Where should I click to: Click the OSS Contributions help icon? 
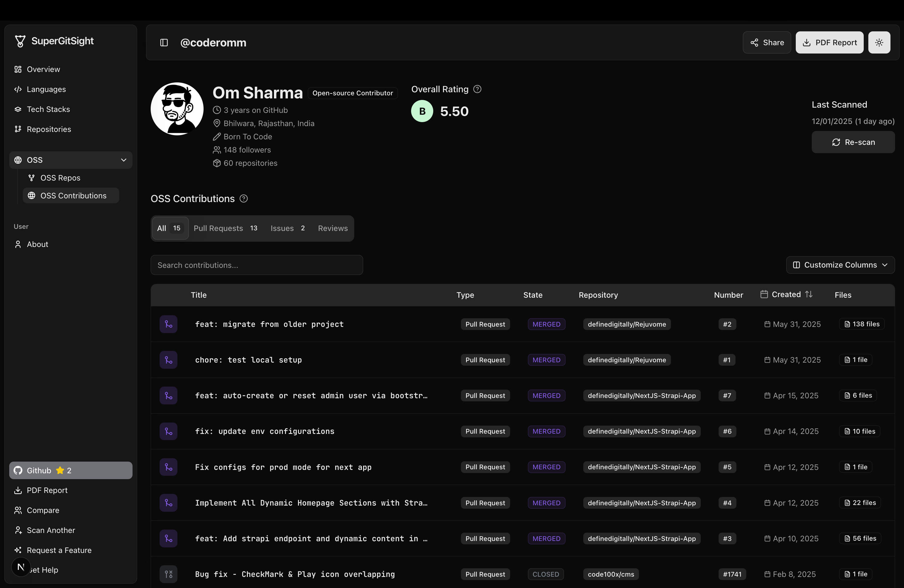pos(244,199)
